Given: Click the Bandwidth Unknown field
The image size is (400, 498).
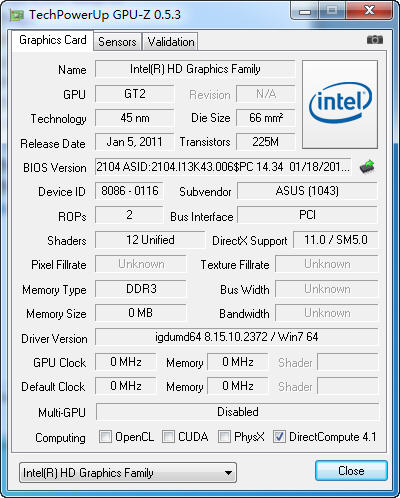Looking at the screenshot, I should (x=327, y=313).
